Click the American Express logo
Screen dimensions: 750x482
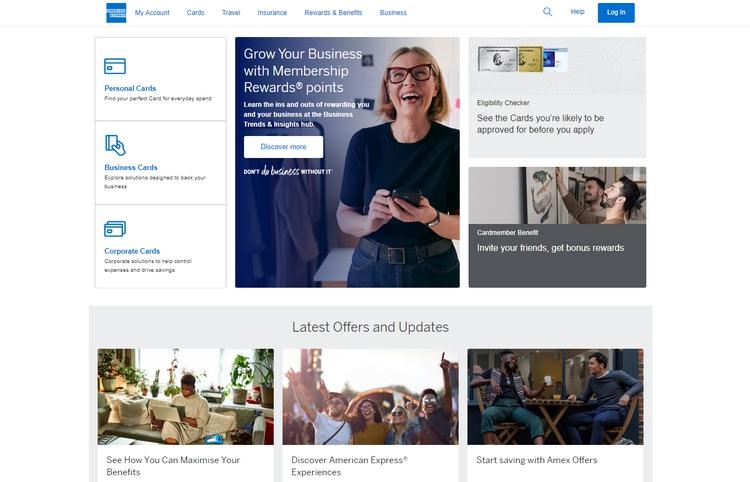[x=116, y=13]
